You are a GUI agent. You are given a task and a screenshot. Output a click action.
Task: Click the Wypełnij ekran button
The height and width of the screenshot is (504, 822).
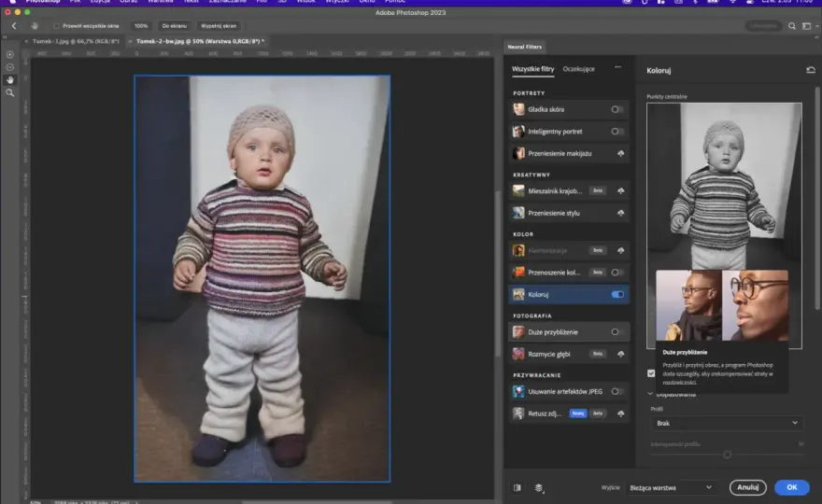(219, 26)
